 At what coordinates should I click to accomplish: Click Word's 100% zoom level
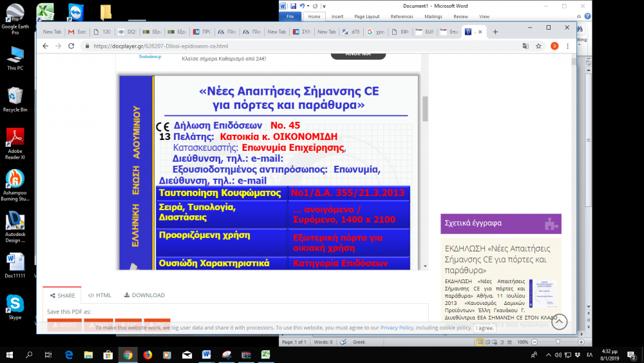522,342
